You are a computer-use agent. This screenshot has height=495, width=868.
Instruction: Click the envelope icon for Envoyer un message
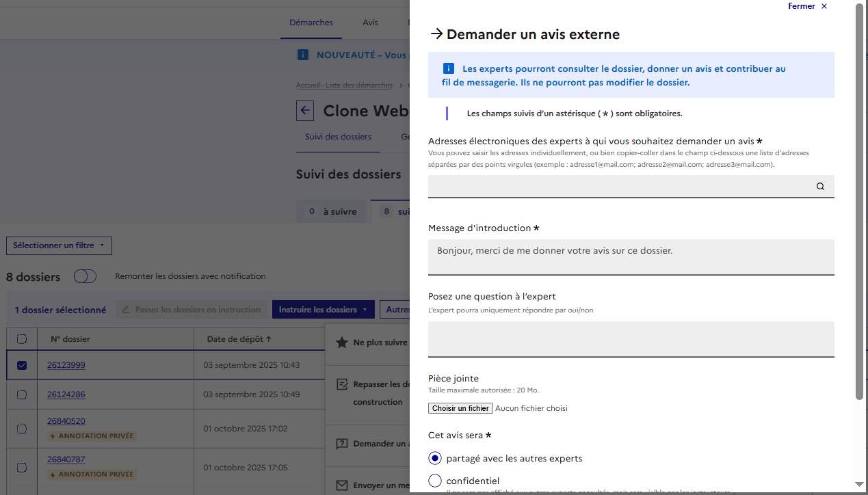click(x=342, y=485)
